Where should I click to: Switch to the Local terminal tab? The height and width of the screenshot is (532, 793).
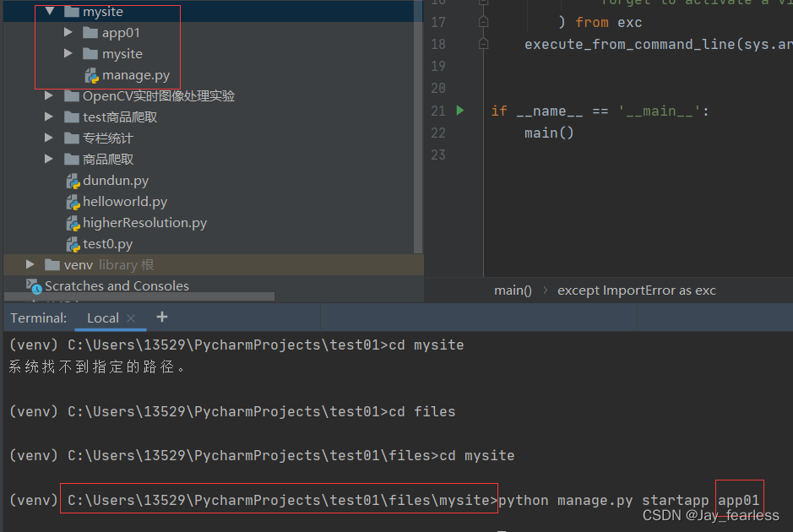tap(103, 318)
